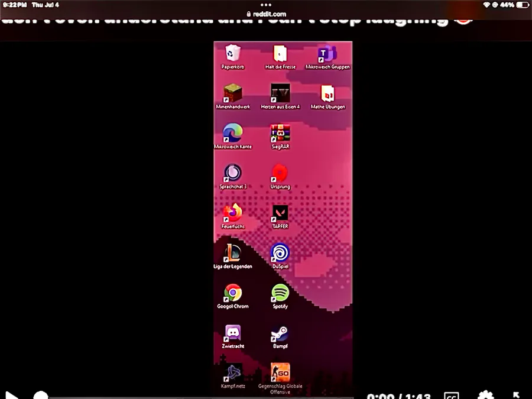Play the video
Image resolution: width=532 pixels, height=399 pixels.
point(11,395)
